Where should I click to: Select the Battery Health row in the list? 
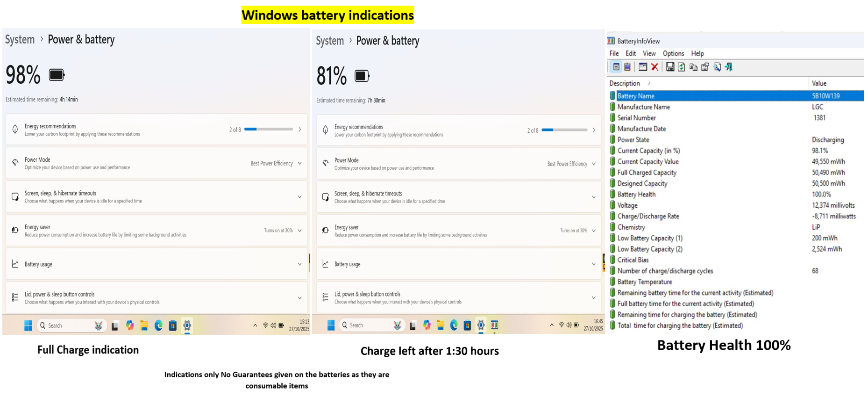(636, 194)
